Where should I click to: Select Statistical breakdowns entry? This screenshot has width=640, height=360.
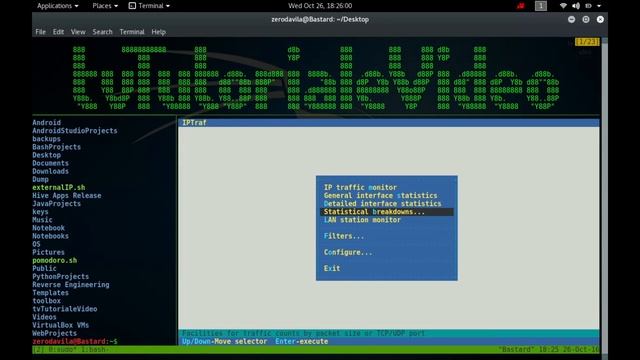(387, 212)
